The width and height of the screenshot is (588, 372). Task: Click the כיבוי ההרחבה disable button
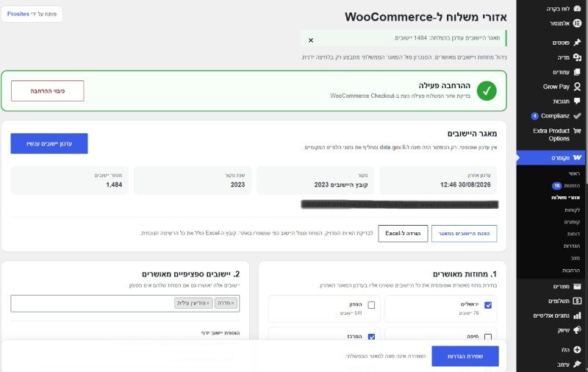click(48, 90)
